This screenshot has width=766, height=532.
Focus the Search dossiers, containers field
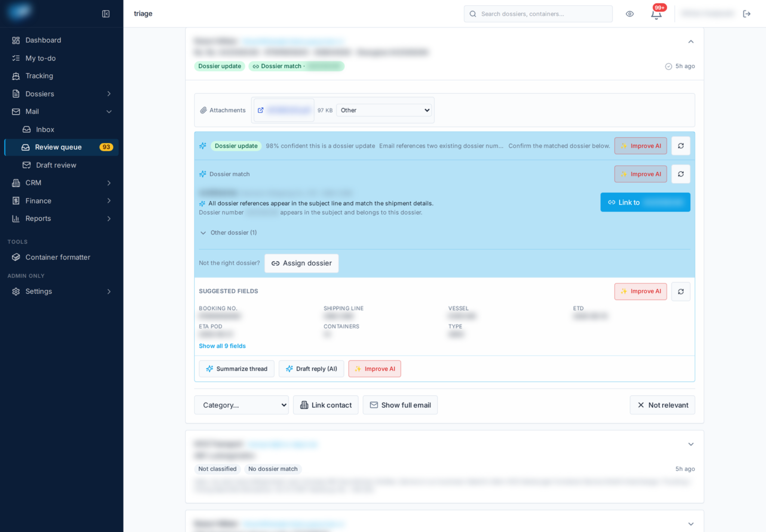click(538, 14)
